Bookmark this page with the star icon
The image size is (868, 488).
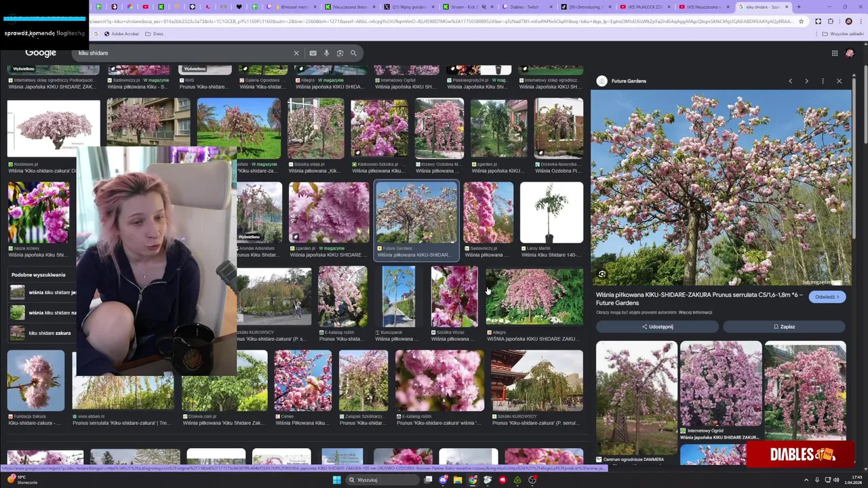coord(802,21)
